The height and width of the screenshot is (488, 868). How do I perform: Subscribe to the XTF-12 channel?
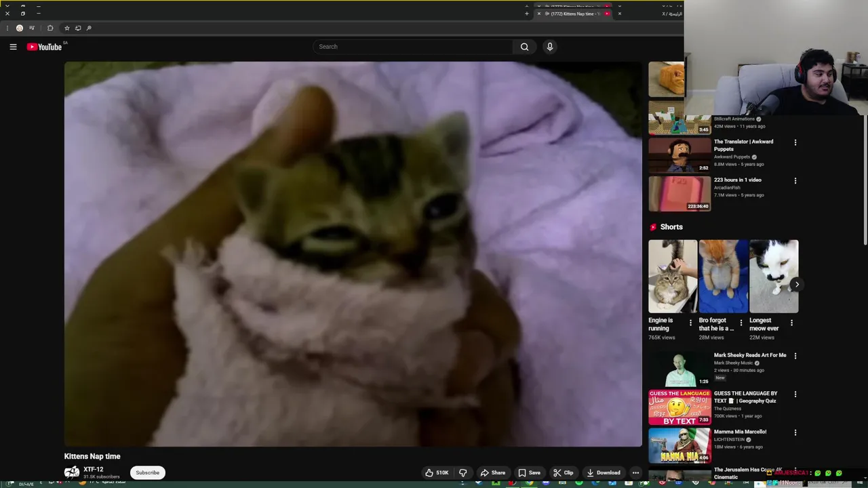[147, 472]
